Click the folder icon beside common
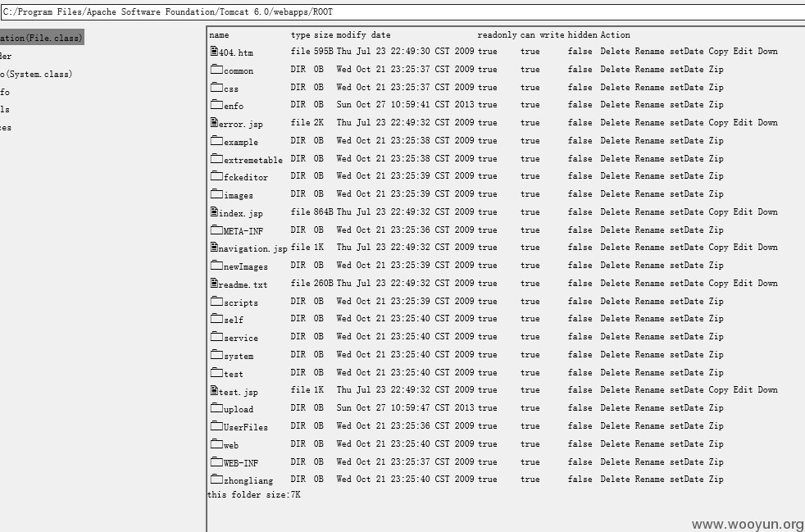Viewport: 805px width, 532px height. point(216,69)
